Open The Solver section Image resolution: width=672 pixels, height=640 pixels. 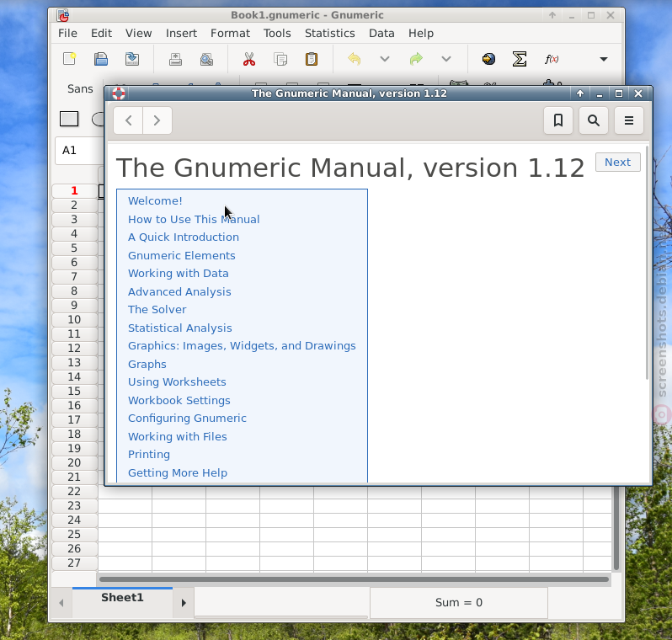click(157, 310)
